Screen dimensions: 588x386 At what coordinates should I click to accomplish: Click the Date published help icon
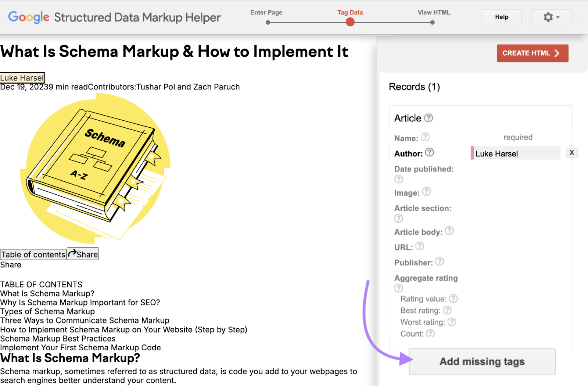[399, 179]
